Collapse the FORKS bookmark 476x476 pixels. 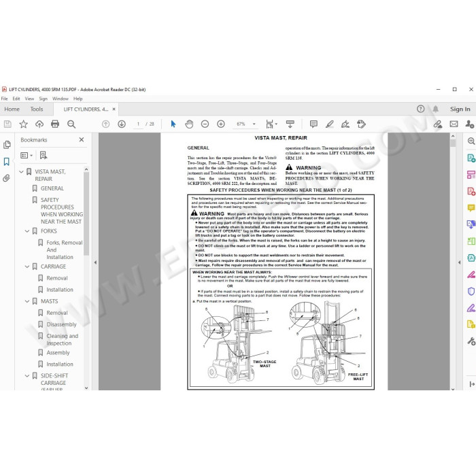point(27,231)
